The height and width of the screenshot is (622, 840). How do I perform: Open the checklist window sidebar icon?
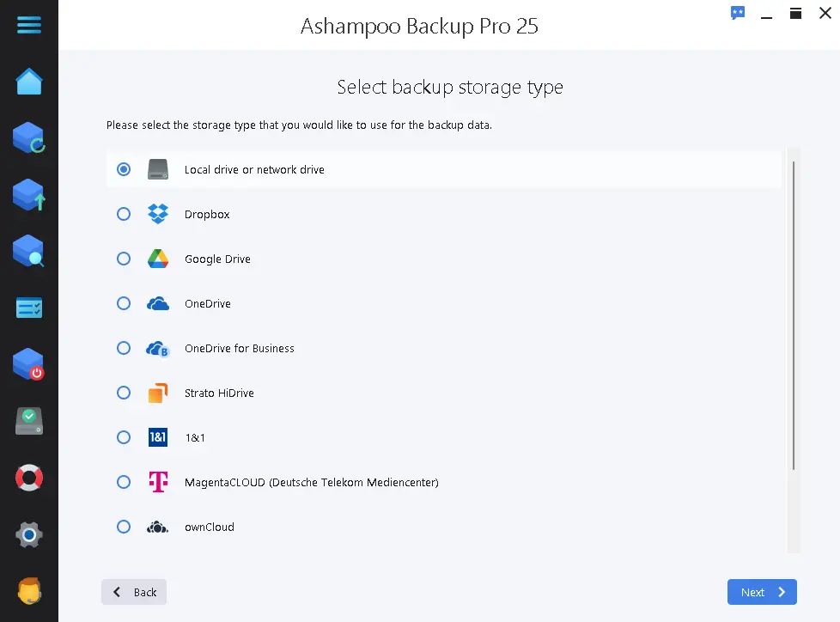(x=29, y=308)
